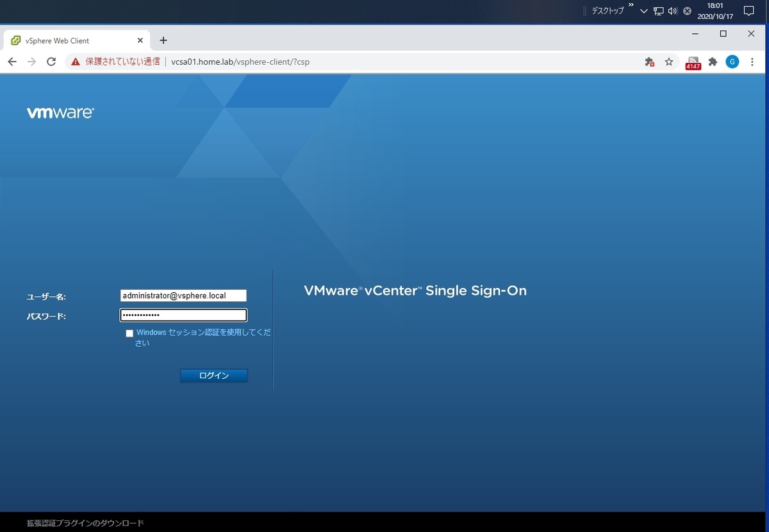This screenshot has height=532, width=769.
Task: Minimize the Chrome window
Action: (695, 33)
